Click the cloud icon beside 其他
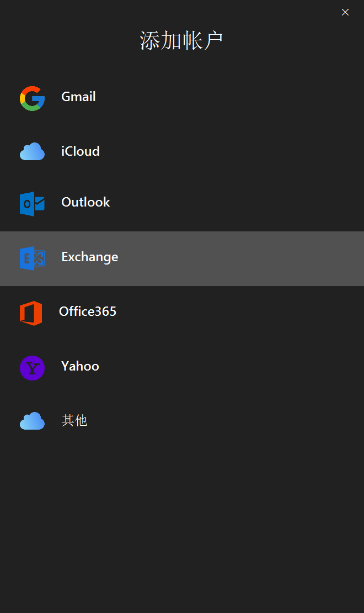 [x=32, y=421]
